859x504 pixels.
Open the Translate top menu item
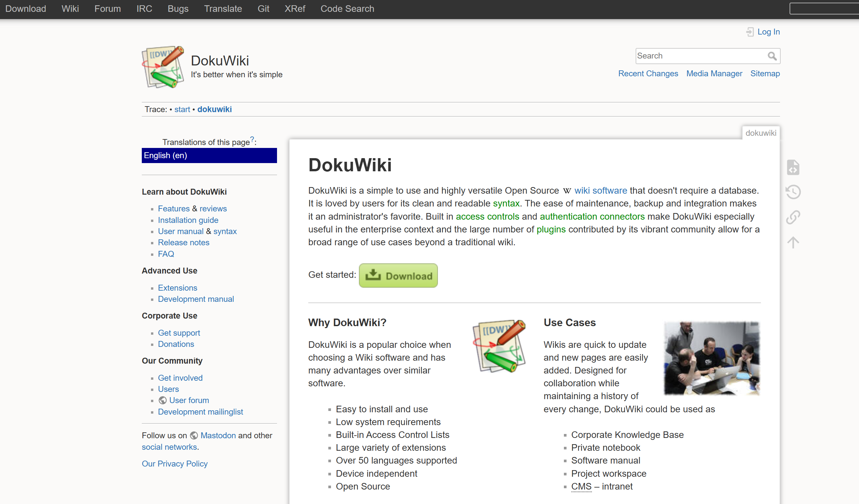point(223,9)
